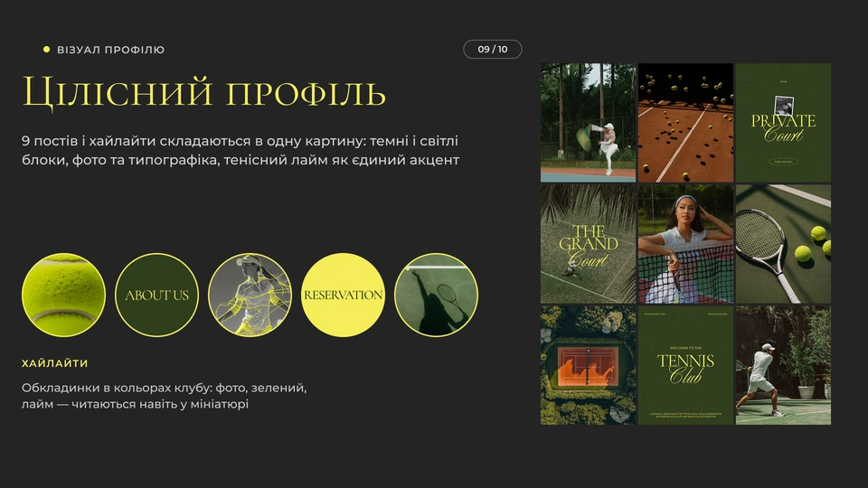Open the man playing tennis post
868x488 pixels.
pos(783,365)
